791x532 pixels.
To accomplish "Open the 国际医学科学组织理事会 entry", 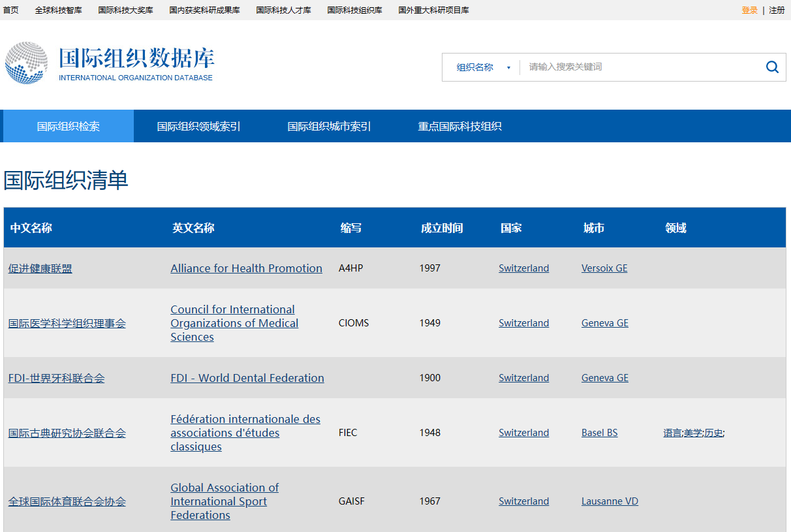I will click(67, 323).
